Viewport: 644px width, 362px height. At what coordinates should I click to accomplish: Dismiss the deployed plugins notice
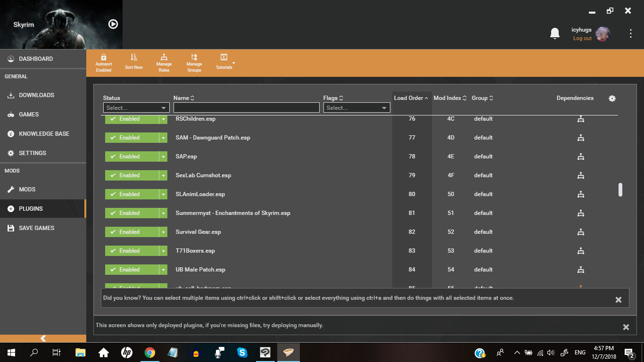point(626,327)
